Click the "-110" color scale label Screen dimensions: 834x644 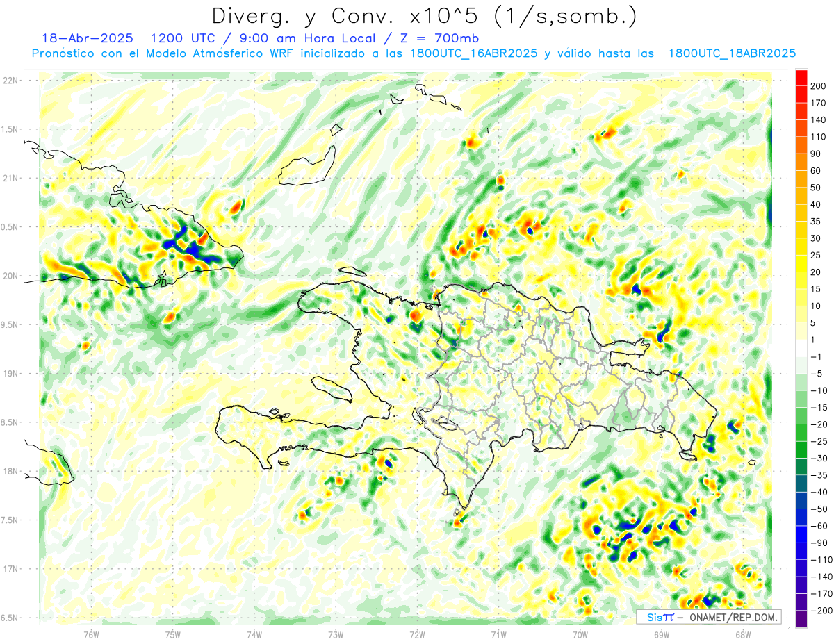821,560
